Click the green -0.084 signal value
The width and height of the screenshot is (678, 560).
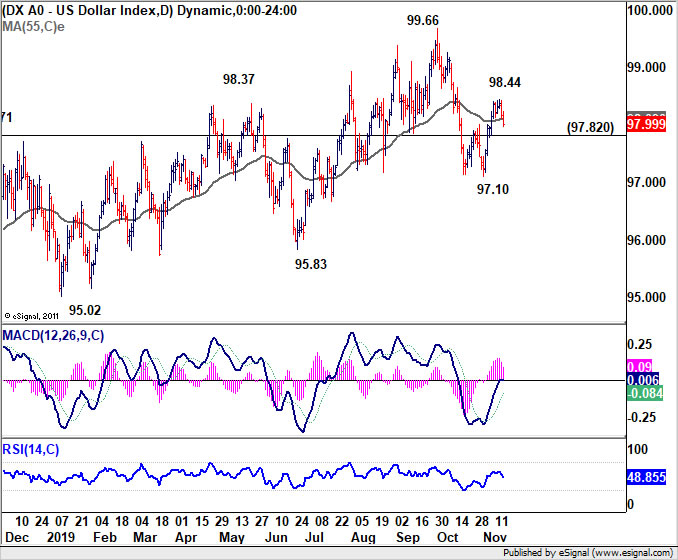click(645, 393)
